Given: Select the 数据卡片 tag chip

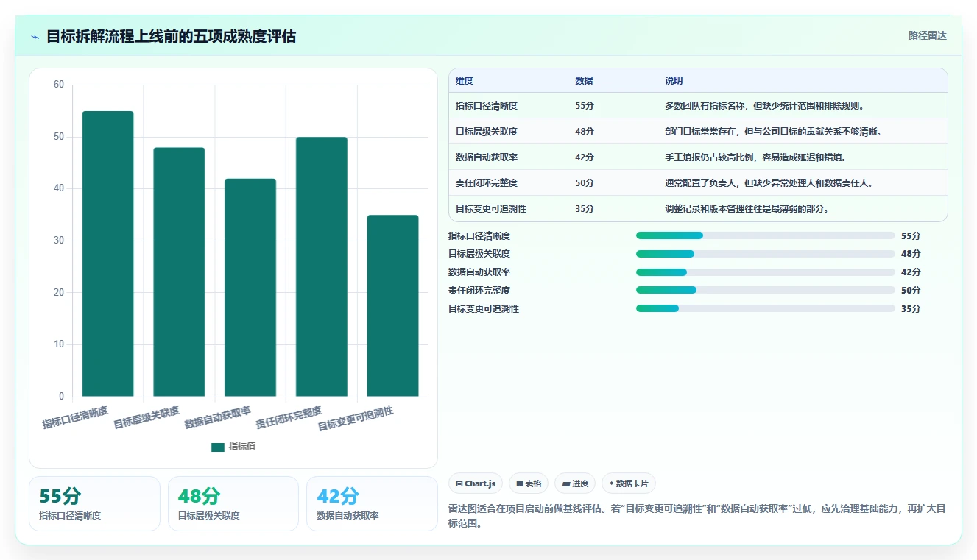Looking at the screenshot, I should point(629,483).
